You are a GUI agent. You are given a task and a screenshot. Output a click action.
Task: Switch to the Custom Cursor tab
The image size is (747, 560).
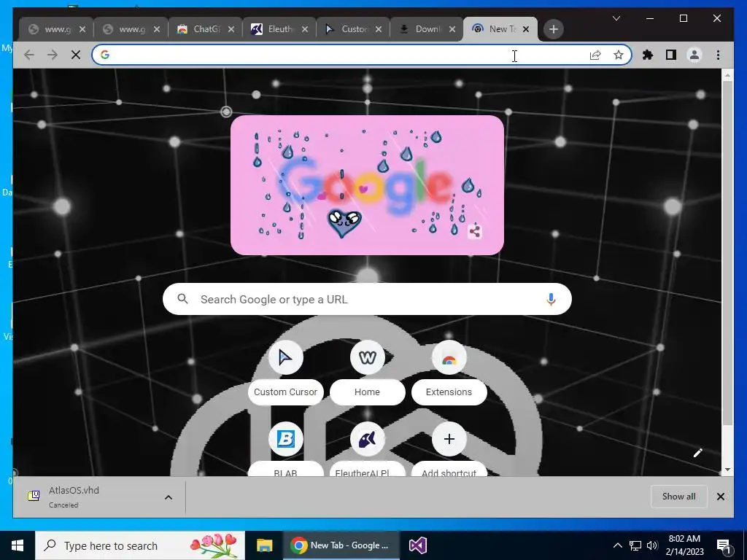353,29
